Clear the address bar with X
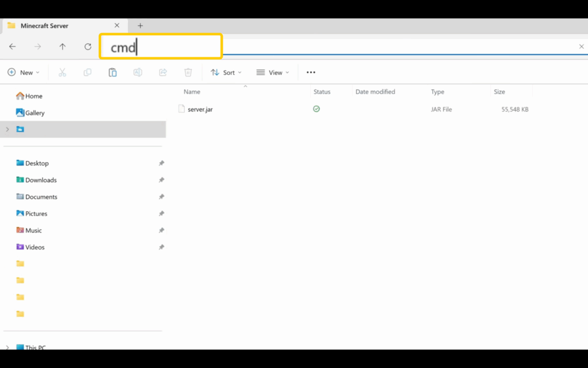588x368 pixels. (x=581, y=47)
